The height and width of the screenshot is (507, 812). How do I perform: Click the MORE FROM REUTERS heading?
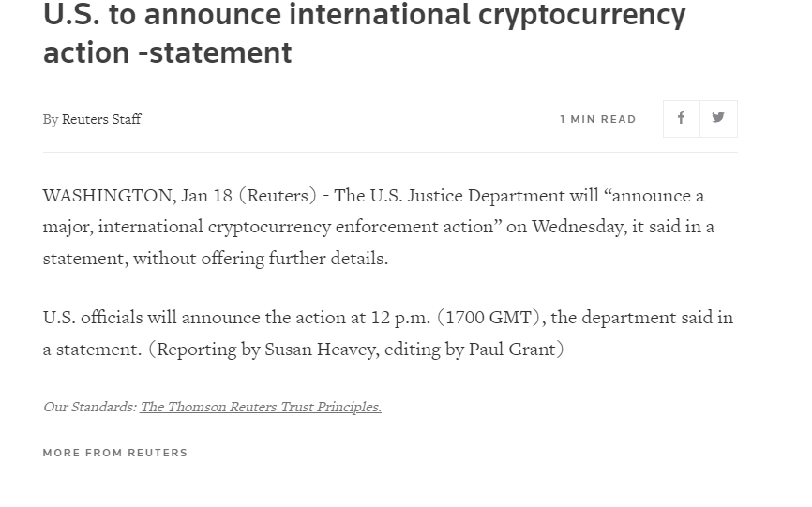click(115, 453)
